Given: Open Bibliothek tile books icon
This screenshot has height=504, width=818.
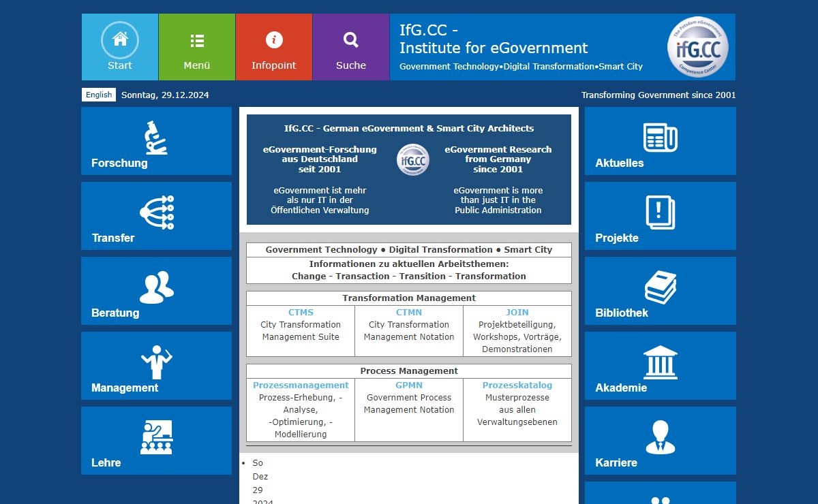Looking at the screenshot, I should (661, 287).
